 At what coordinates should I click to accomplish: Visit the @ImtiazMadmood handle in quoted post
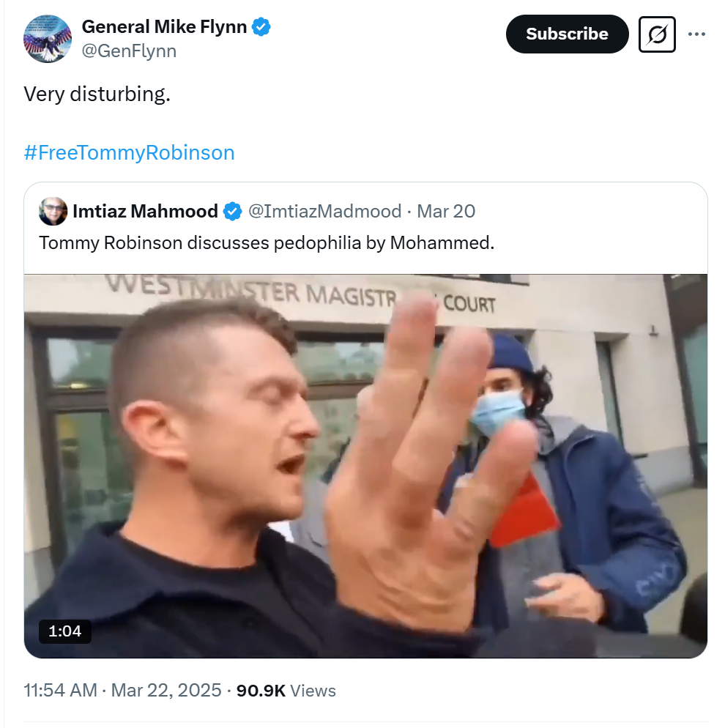[325, 211]
